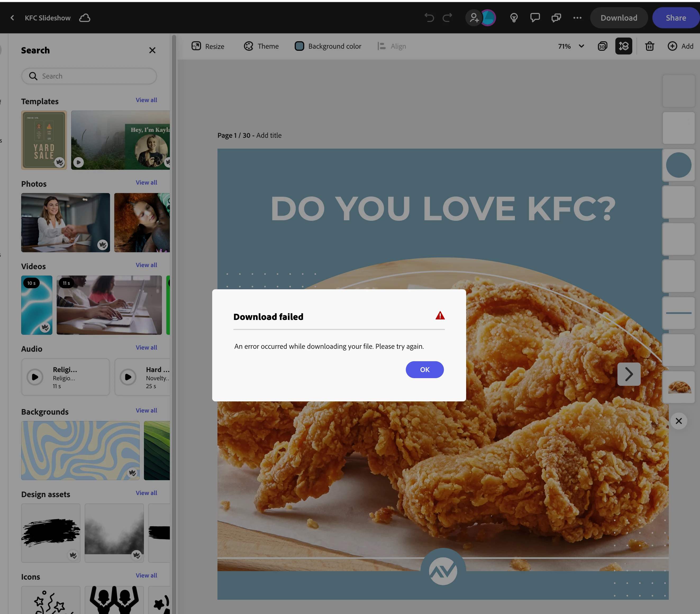Click the KFC Slideshow project title
This screenshot has height=614, width=700.
click(x=48, y=18)
